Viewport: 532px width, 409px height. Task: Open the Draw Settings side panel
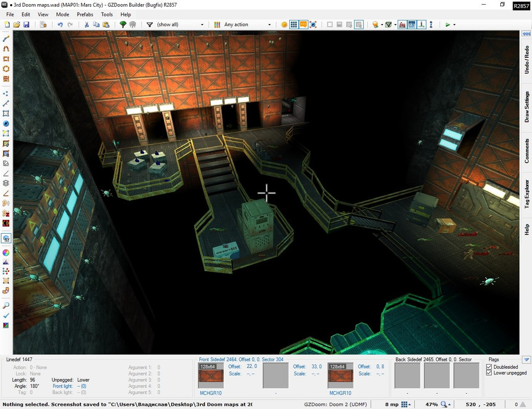pyautogui.click(x=526, y=107)
